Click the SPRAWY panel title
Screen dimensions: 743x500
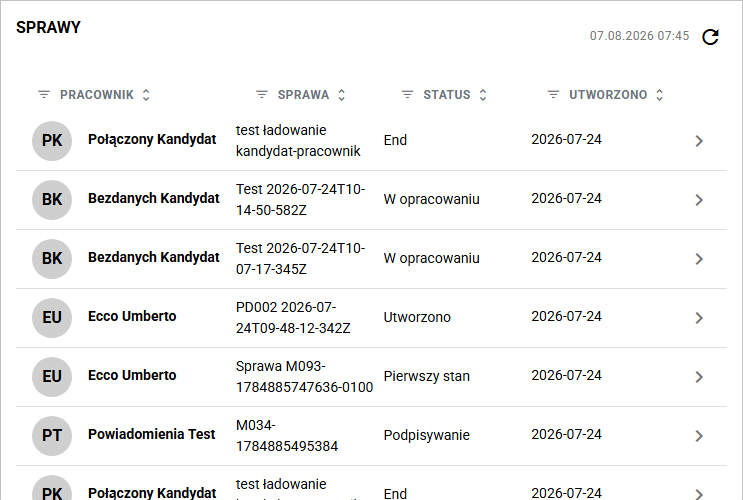point(48,27)
